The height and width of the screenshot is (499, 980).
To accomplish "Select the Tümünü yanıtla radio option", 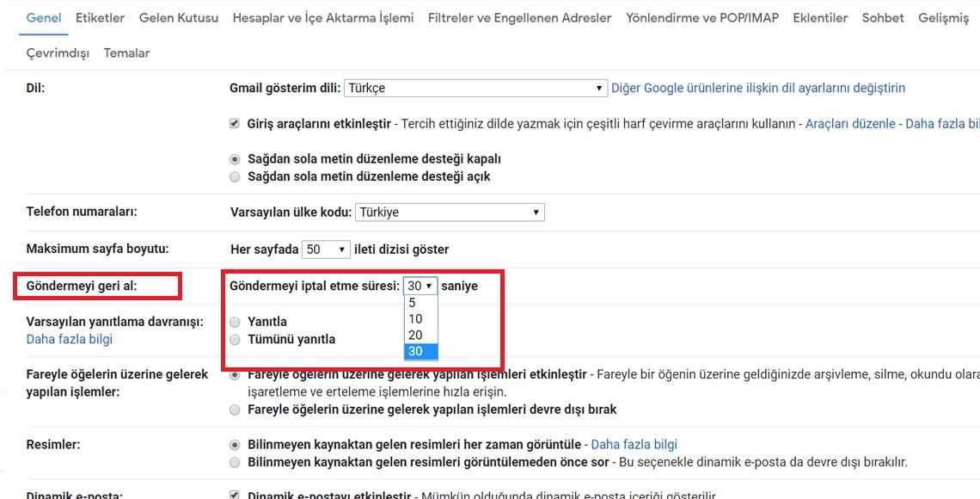I will [235, 339].
